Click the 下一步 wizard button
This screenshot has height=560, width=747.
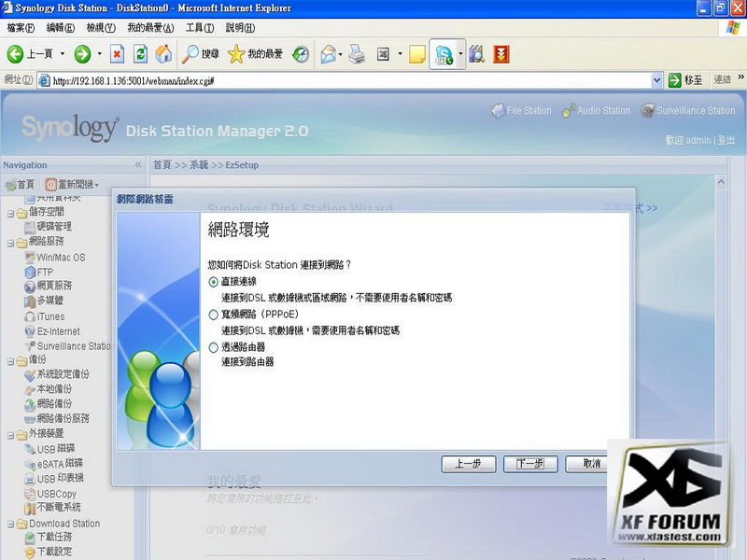point(530,464)
